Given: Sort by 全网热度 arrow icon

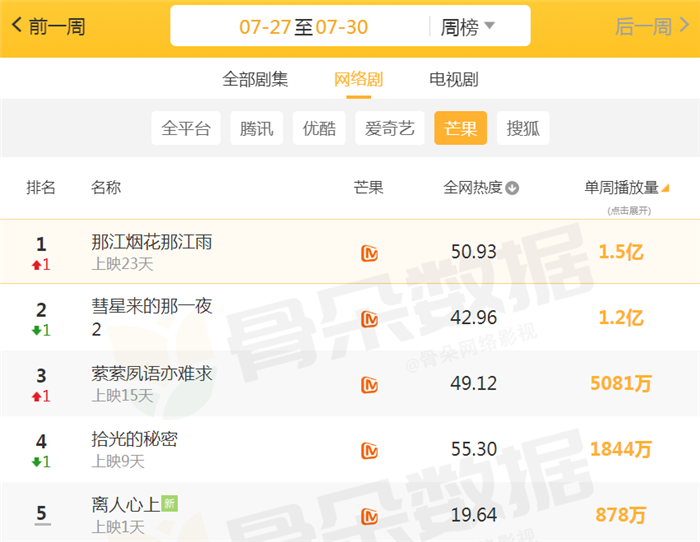Looking at the screenshot, I should (x=512, y=188).
